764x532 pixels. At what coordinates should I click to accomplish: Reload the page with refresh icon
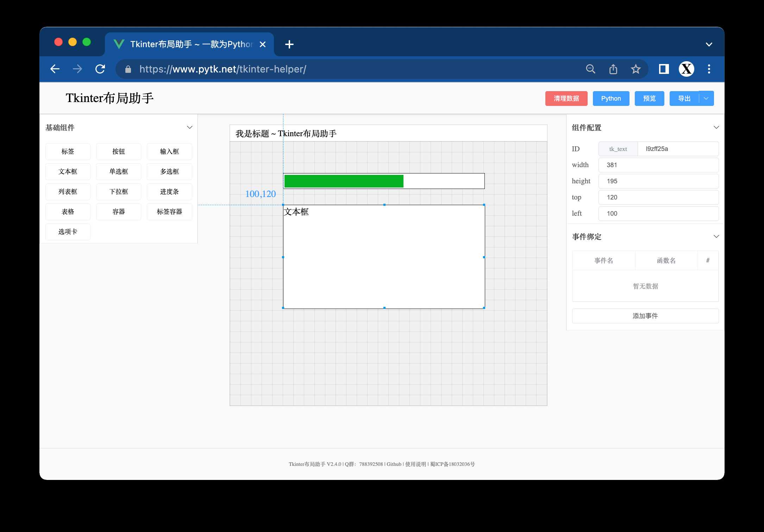[x=100, y=69]
